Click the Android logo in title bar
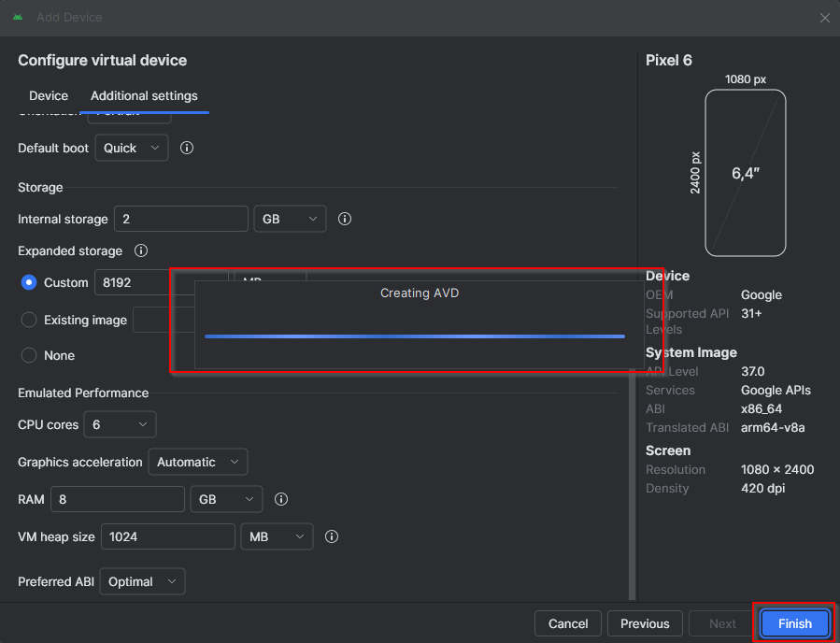 [x=18, y=17]
